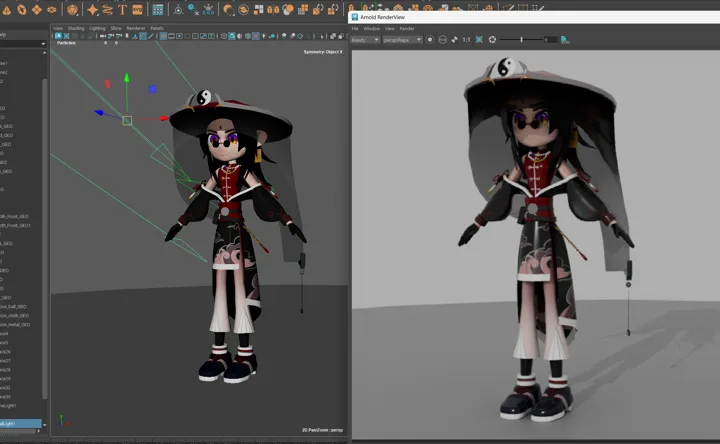Click the yellow center manipulator handle
This screenshot has height=444, width=720.
pyautogui.click(x=127, y=121)
